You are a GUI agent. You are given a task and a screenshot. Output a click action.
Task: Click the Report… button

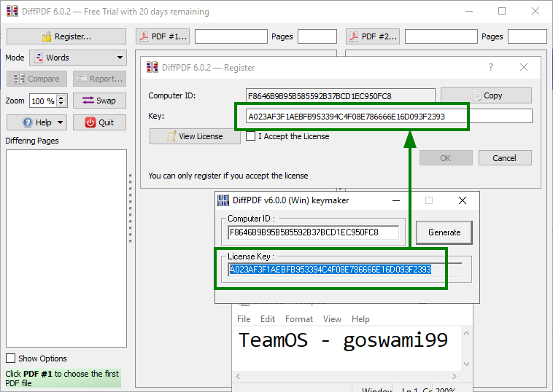(x=99, y=79)
